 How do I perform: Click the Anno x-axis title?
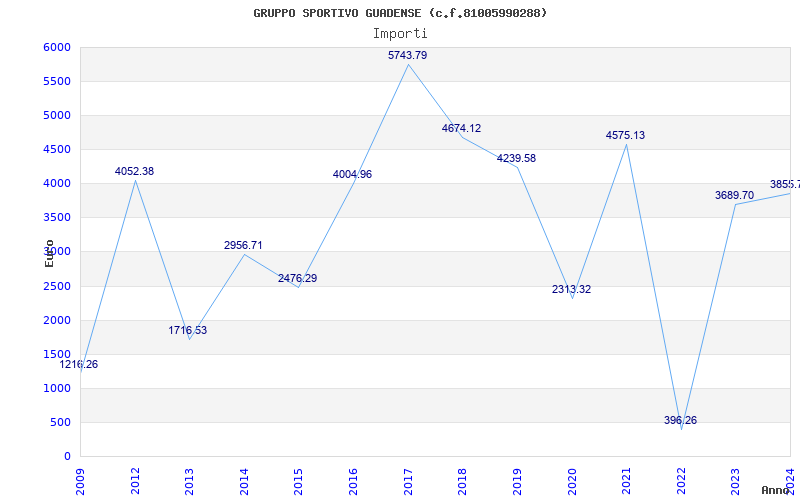click(x=776, y=490)
